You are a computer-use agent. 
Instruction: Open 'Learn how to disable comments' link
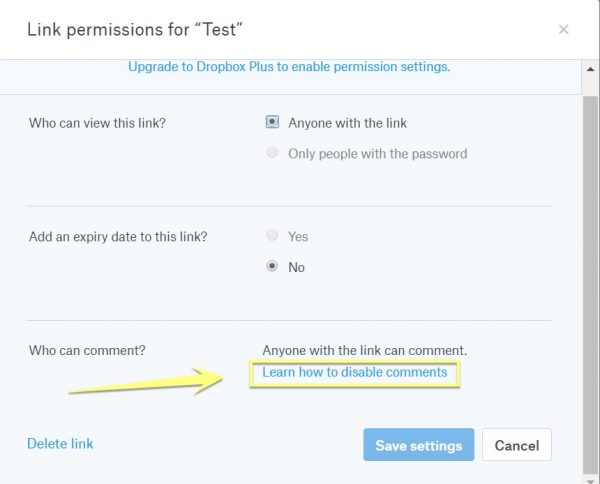pyautogui.click(x=355, y=372)
